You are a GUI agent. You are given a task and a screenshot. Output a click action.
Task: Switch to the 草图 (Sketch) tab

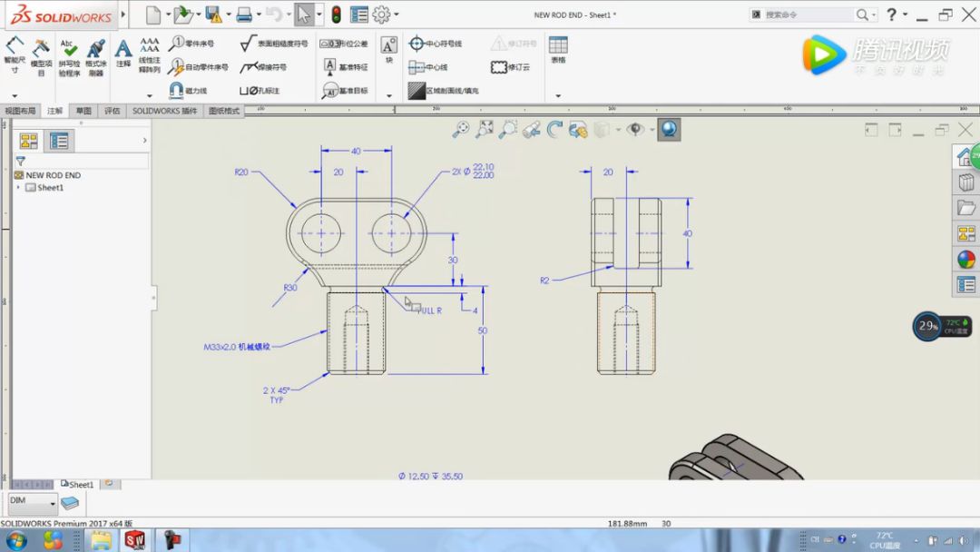[x=83, y=109]
